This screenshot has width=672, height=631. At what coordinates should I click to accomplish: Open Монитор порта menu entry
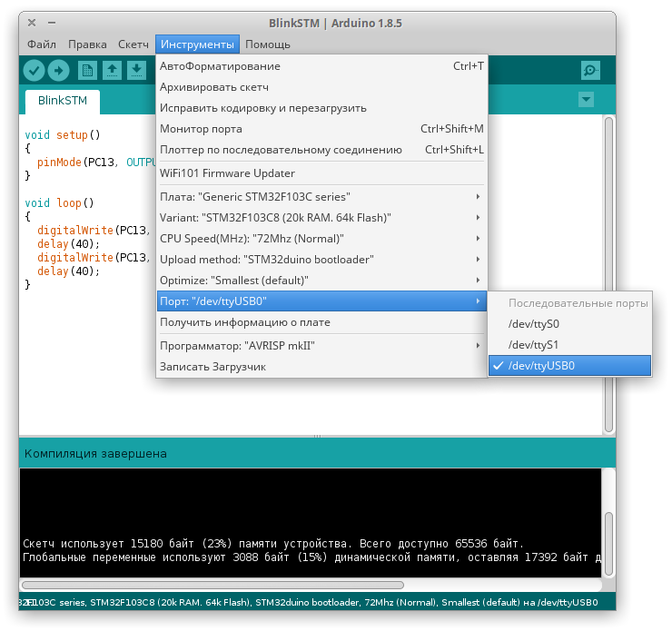click(321, 129)
